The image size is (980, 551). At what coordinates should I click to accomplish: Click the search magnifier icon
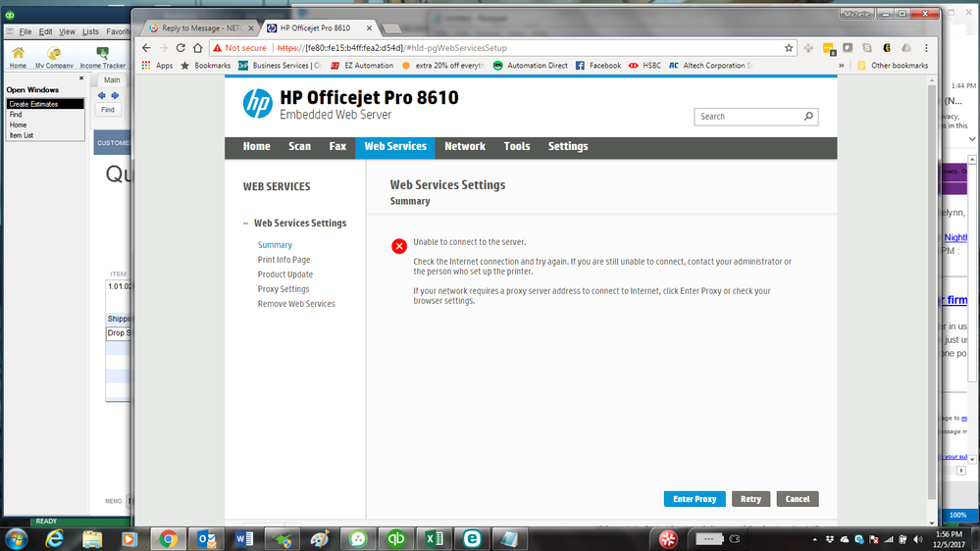click(808, 117)
